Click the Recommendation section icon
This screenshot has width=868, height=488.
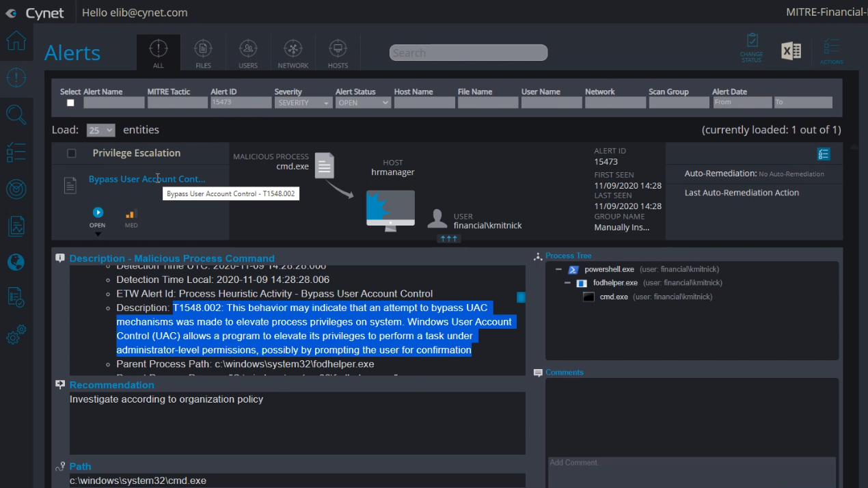[x=60, y=385]
